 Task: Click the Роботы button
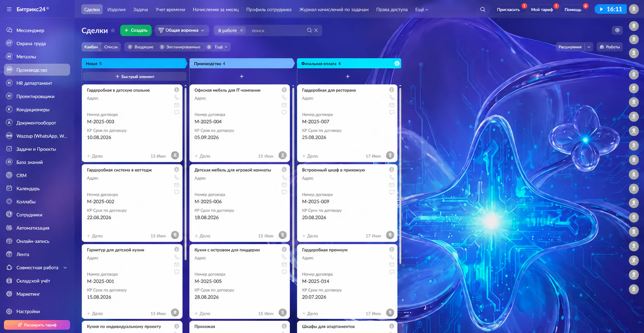(x=610, y=47)
